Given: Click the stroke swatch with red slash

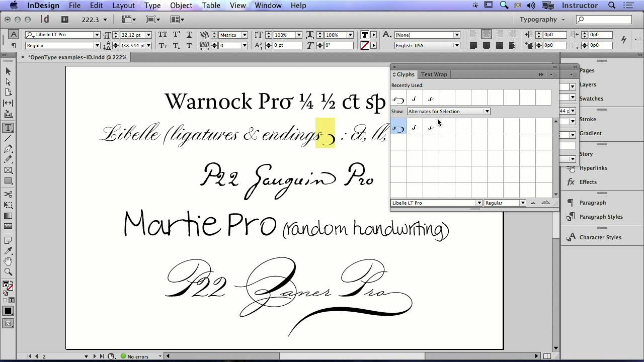Looking at the screenshot, I should click(x=365, y=45).
